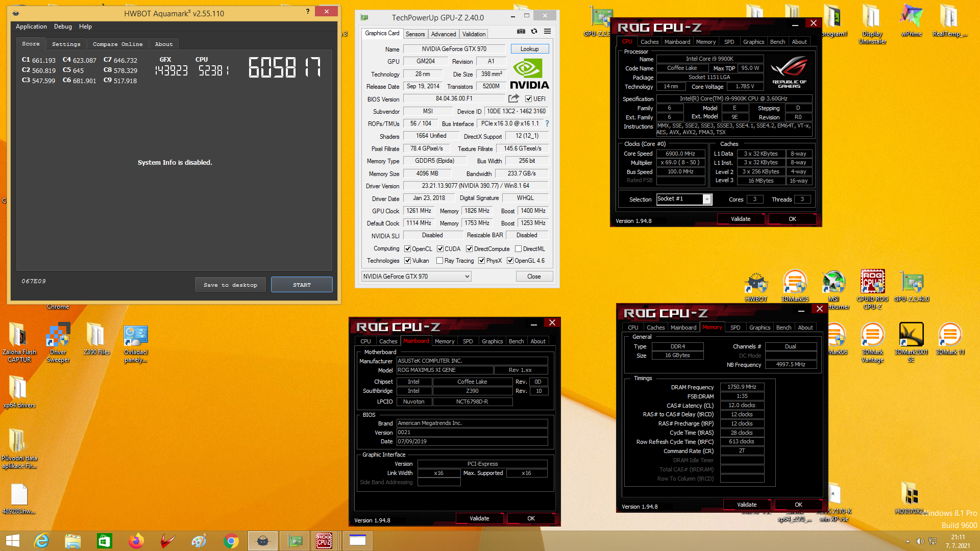980x551 pixels.
Task: Open the Zaloha Flash CAPTUR folder icon
Action: pos(19,342)
